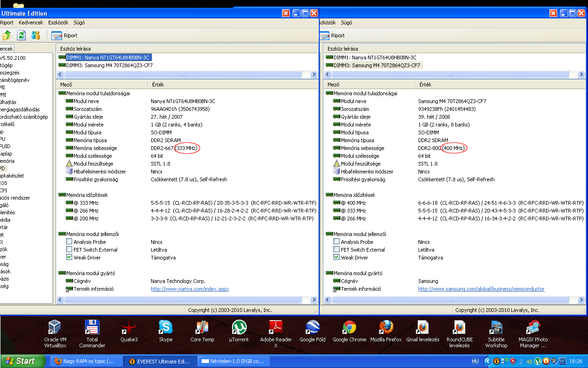Toggle FET Switch External in Nanya window
Viewport: 588px width, 368px height.
(x=69, y=249)
